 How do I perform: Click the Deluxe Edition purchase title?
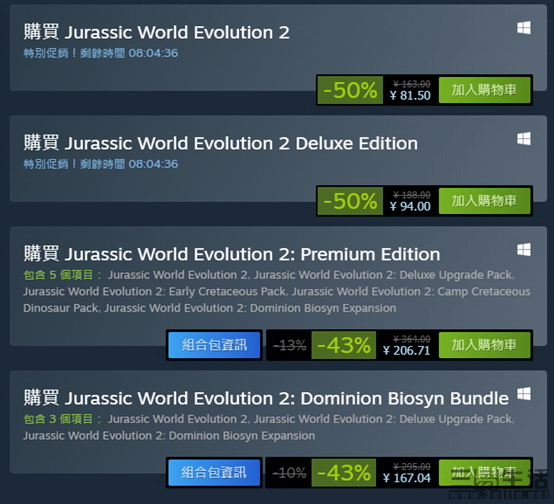click(220, 143)
